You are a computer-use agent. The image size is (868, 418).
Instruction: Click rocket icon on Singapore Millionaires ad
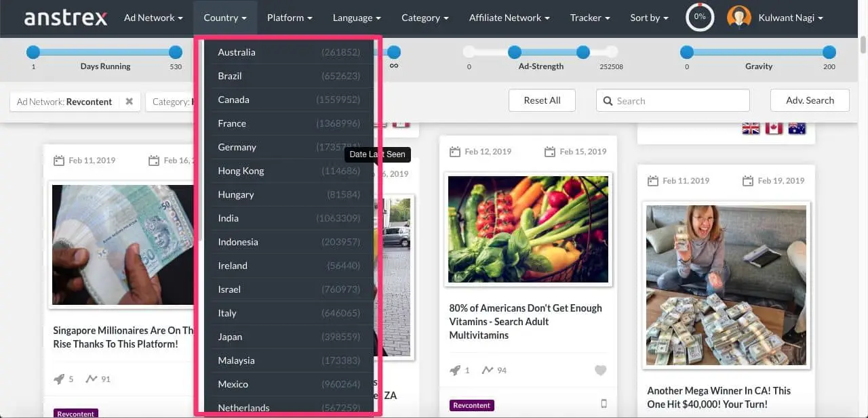point(59,379)
